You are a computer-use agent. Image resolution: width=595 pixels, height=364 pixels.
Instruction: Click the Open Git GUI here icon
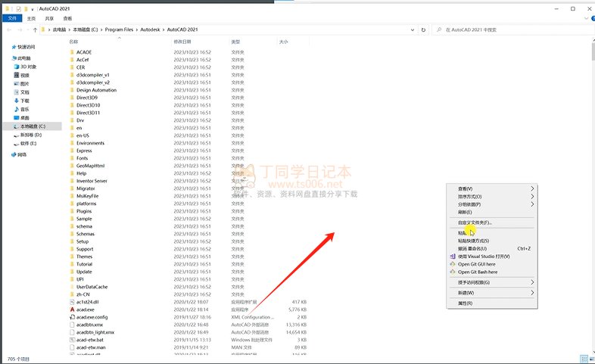(452, 264)
